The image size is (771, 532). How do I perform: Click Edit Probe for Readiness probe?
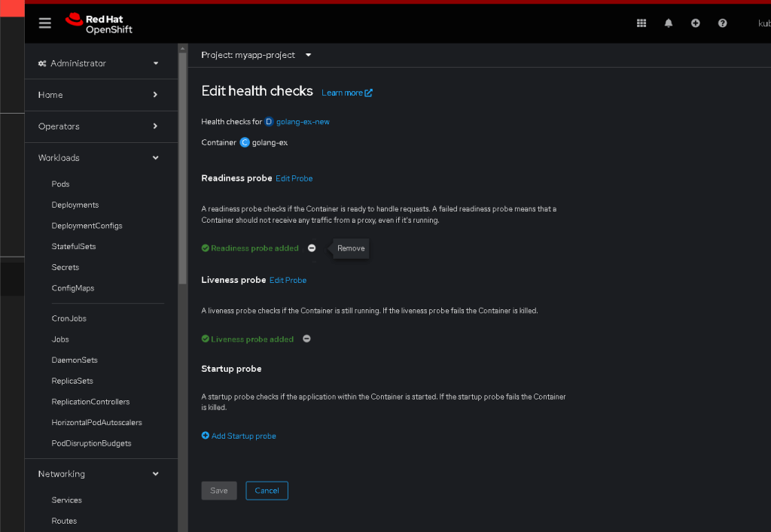click(x=294, y=178)
